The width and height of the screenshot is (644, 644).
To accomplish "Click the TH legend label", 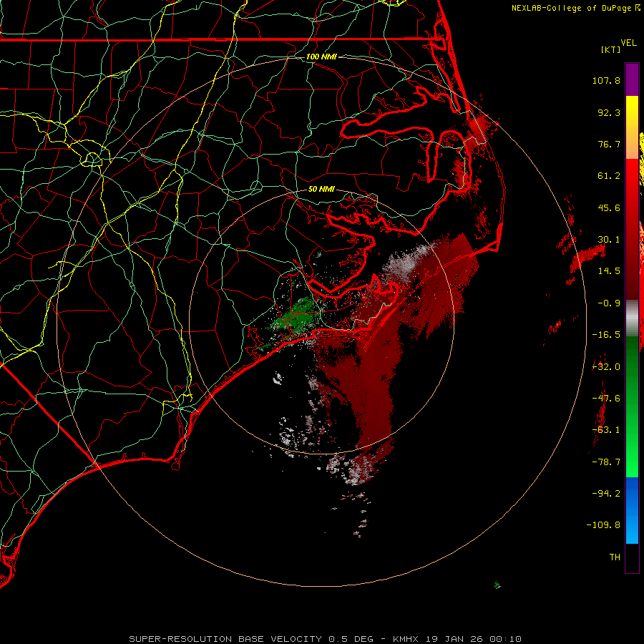I will (x=615, y=557).
